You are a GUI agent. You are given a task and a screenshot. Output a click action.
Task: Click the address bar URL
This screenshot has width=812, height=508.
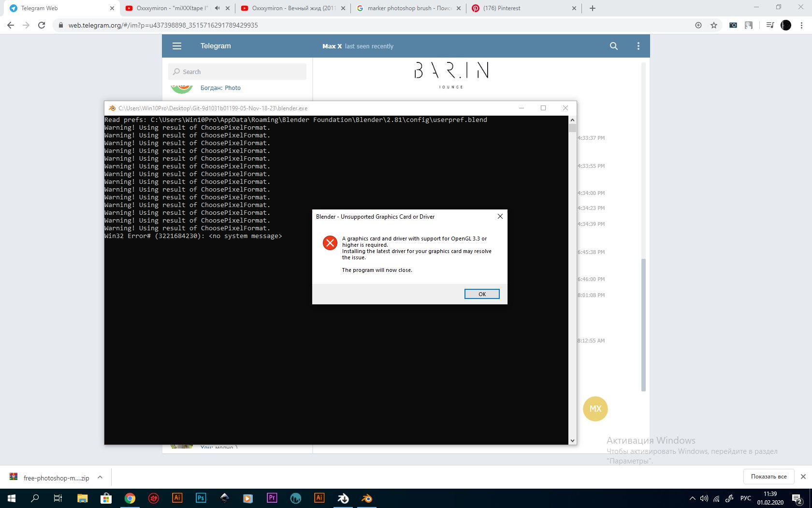point(163,25)
